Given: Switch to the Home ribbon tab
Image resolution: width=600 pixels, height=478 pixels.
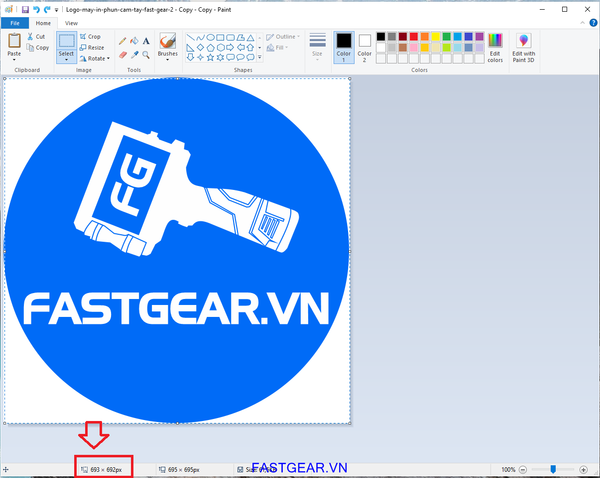Looking at the screenshot, I should pos(43,23).
